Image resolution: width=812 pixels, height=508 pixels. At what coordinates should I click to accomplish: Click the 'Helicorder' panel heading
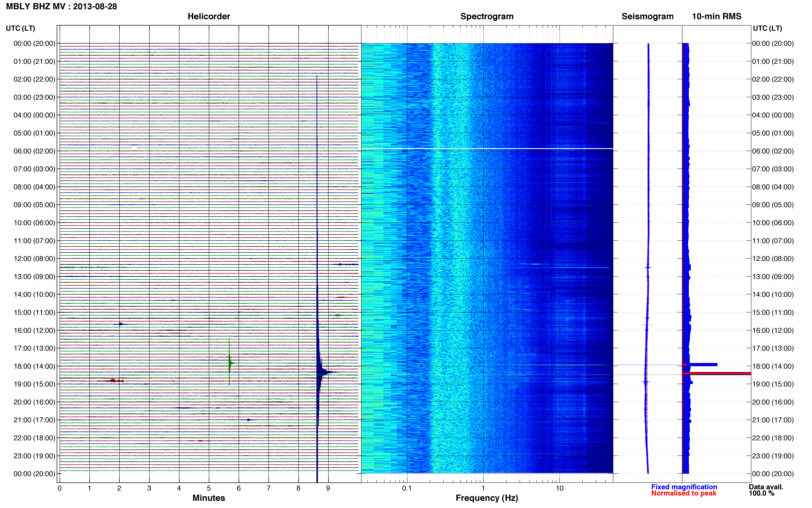[209, 16]
